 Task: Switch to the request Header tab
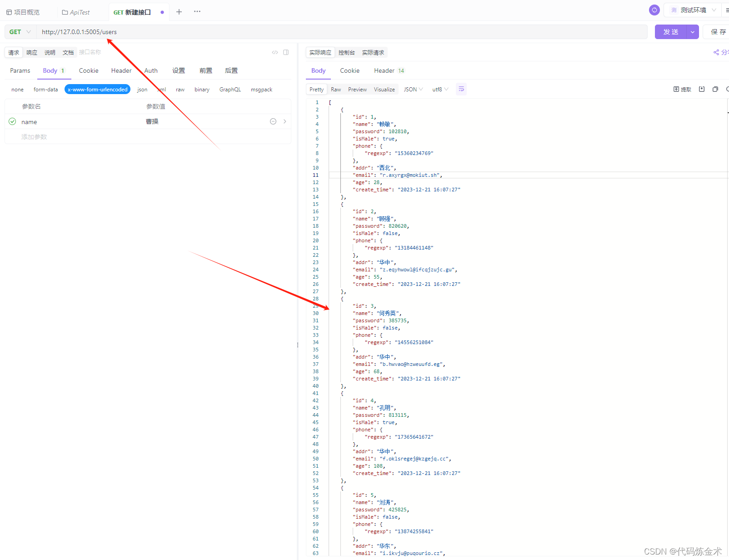pyautogui.click(x=121, y=70)
